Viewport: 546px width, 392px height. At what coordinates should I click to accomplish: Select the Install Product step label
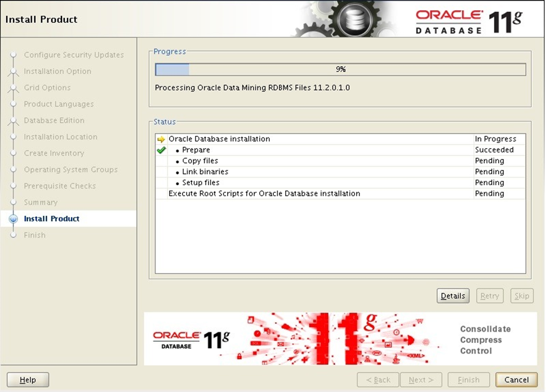click(51, 219)
